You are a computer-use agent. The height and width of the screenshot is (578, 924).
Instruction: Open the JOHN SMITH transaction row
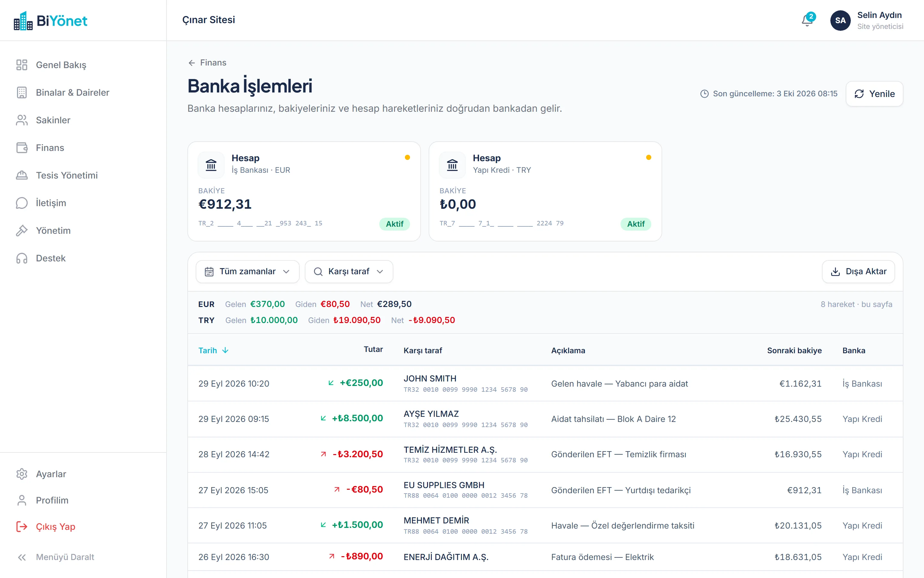pos(545,384)
